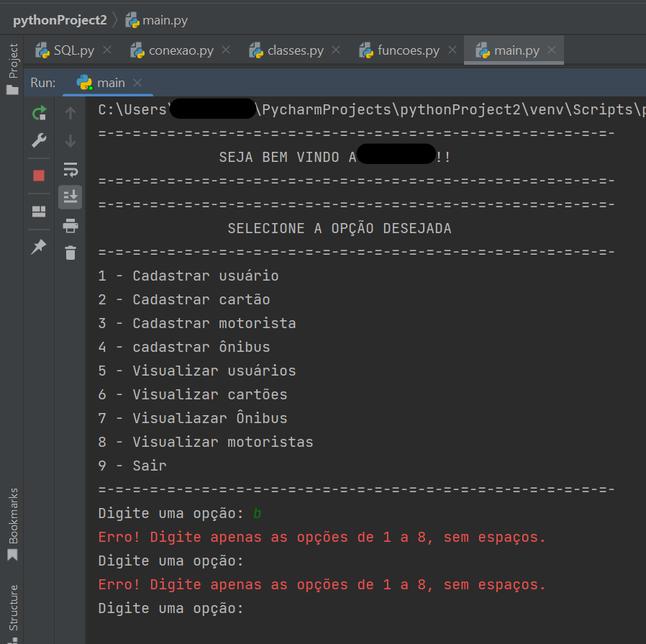Rerun the main script with green arrow
This screenshot has height=644, width=646.
[x=39, y=113]
